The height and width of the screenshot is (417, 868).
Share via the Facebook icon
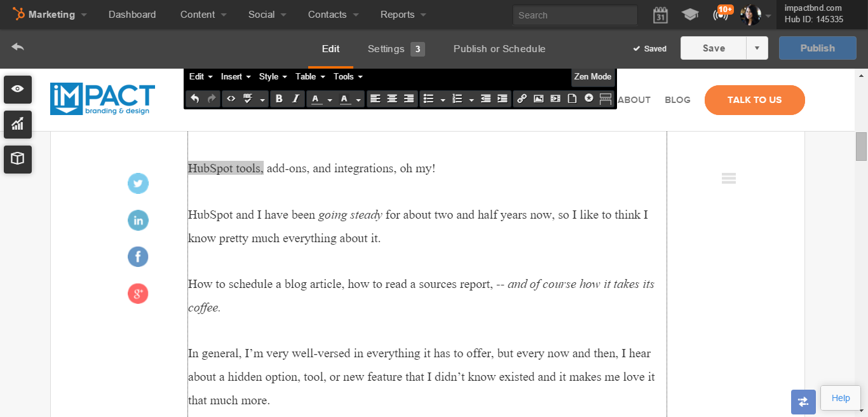click(138, 257)
